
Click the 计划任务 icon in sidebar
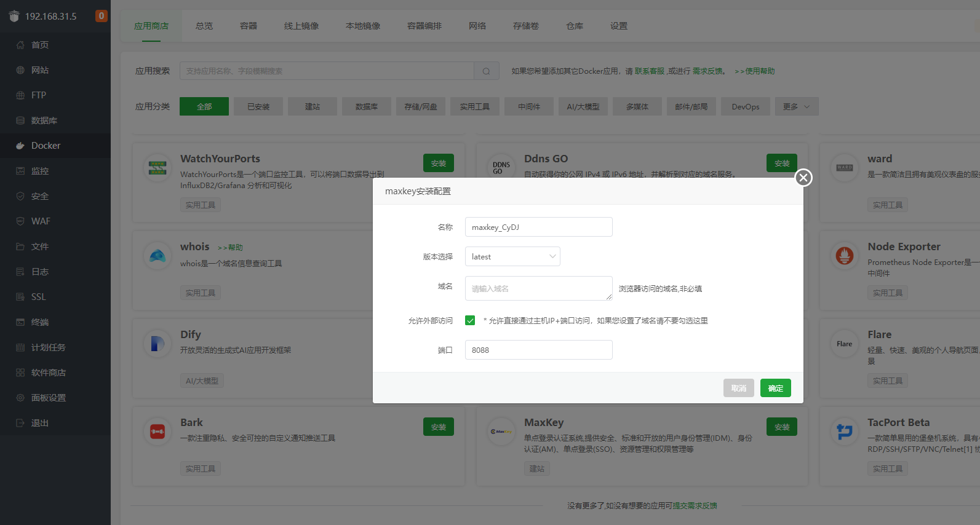click(x=20, y=347)
